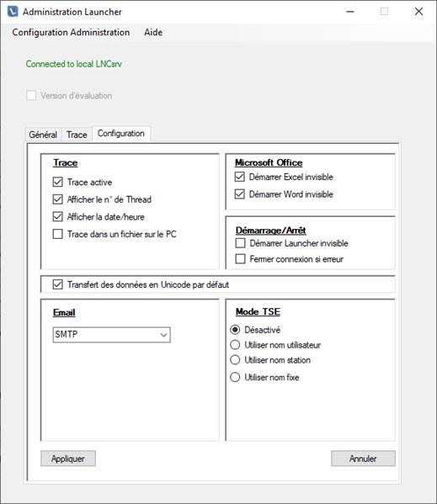Uncheck the Trace active checkbox
Viewport: 437px width, 504px height.
[x=57, y=182]
